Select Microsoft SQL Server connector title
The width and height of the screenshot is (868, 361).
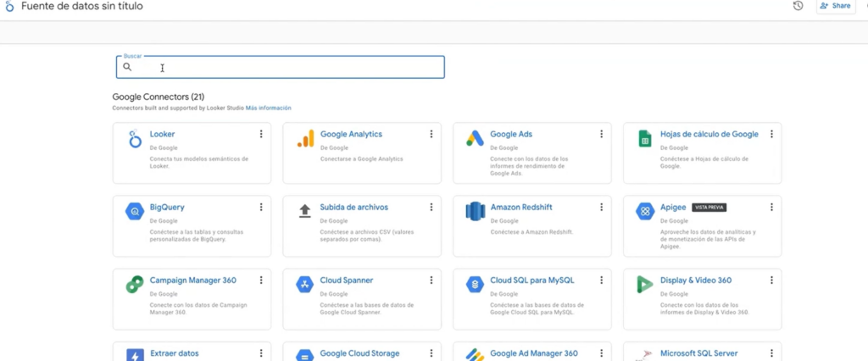pyautogui.click(x=698, y=353)
